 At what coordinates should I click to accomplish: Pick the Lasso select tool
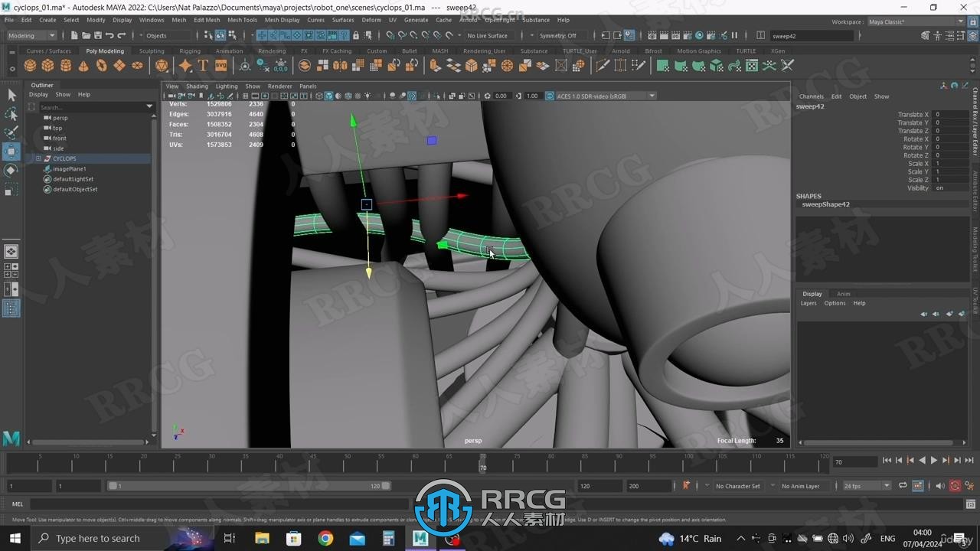pyautogui.click(x=11, y=114)
